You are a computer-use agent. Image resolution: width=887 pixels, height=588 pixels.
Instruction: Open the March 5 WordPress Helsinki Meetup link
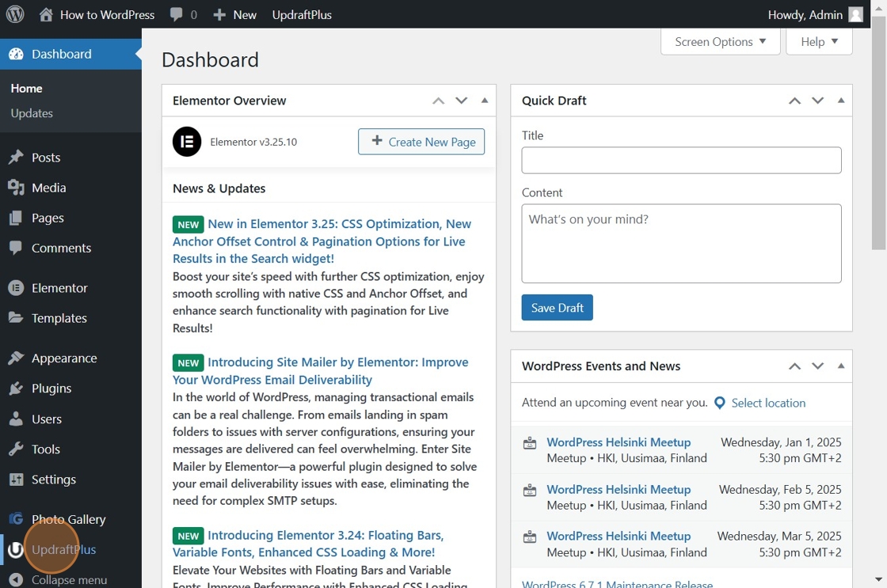point(619,536)
